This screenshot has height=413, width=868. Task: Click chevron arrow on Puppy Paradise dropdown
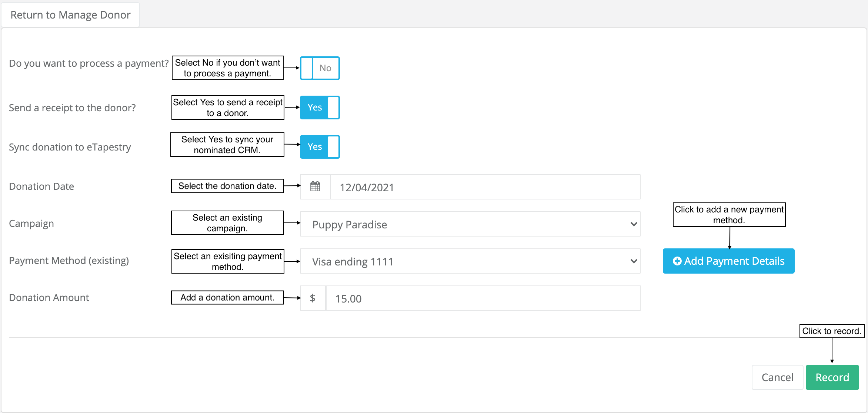point(634,224)
